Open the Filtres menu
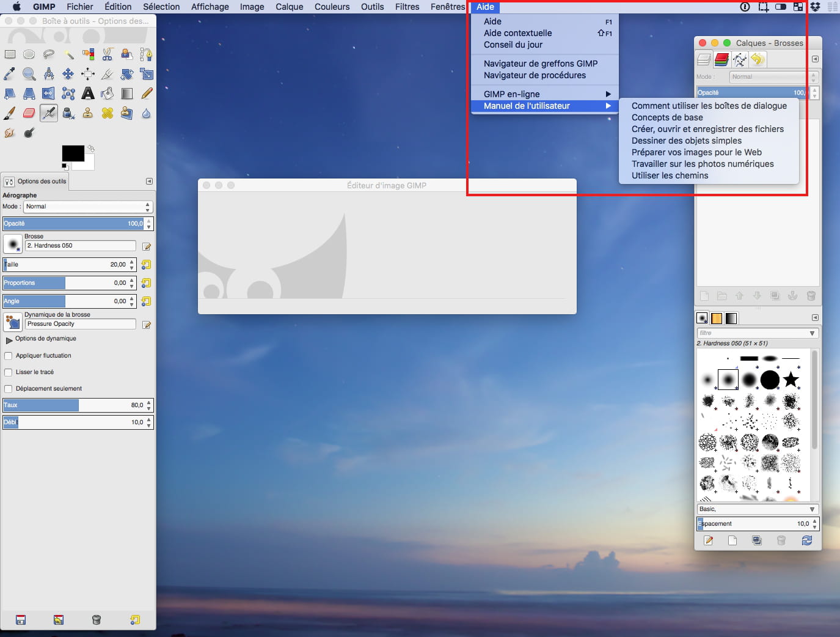The image size is (840, 637). [407, 7]
